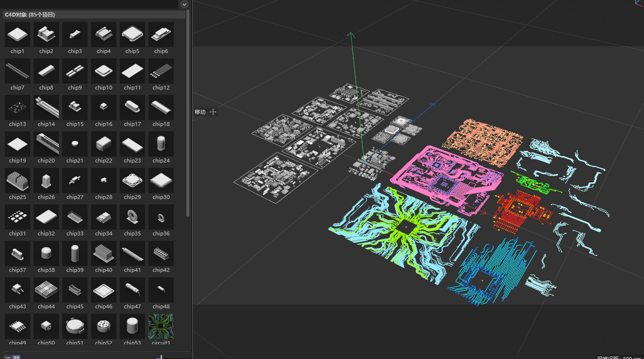Select the chip1 asset thumbnail
644x359 pixels.
[18, 35]
